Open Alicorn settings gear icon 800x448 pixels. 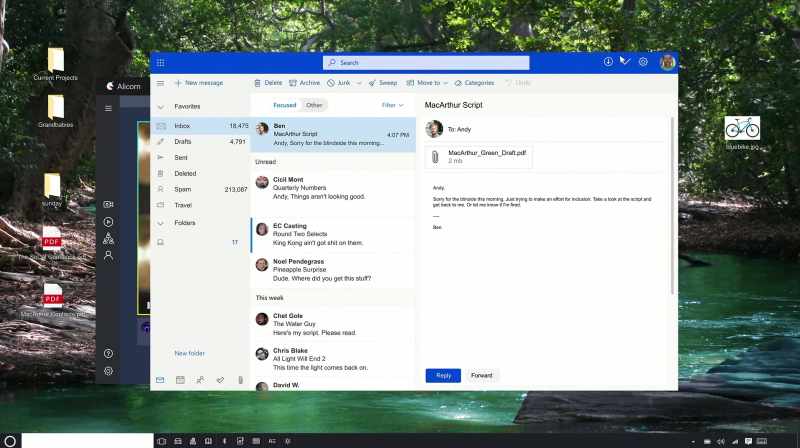tap(108, 371)
